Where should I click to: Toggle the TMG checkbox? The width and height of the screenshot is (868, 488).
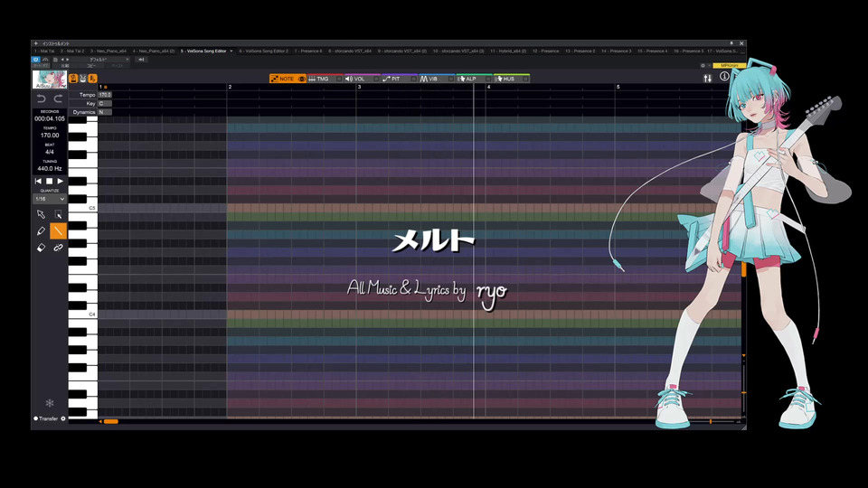click(x=339, y=80)
